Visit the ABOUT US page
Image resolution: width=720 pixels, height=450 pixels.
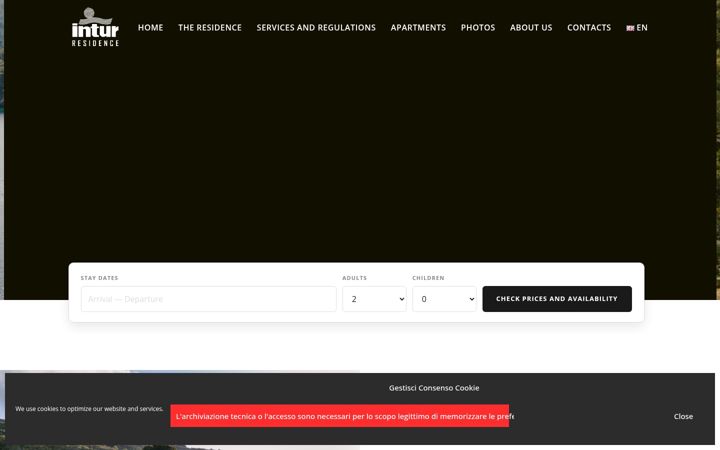pos(531,28)
